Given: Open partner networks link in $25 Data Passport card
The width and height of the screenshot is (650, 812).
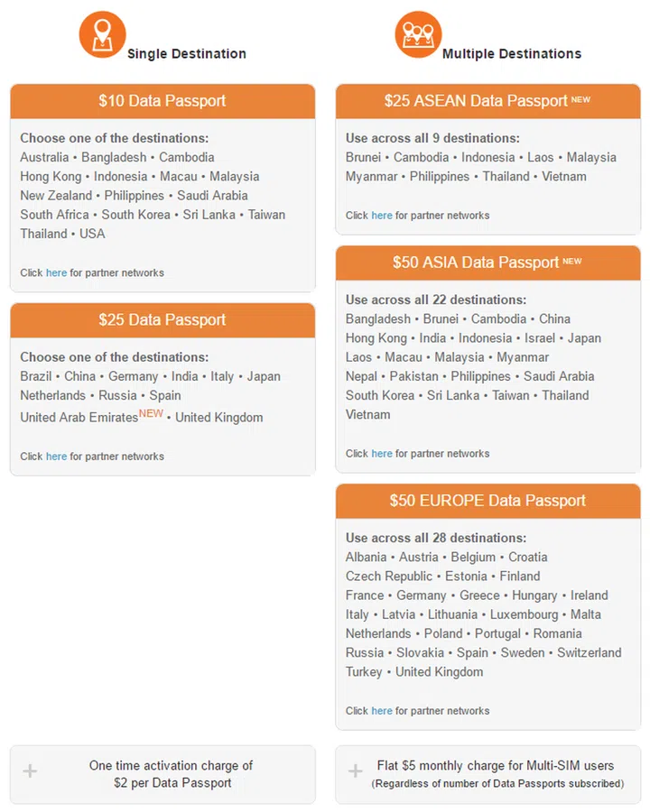Looking at the screenshot, I should [x=57, y=457].
